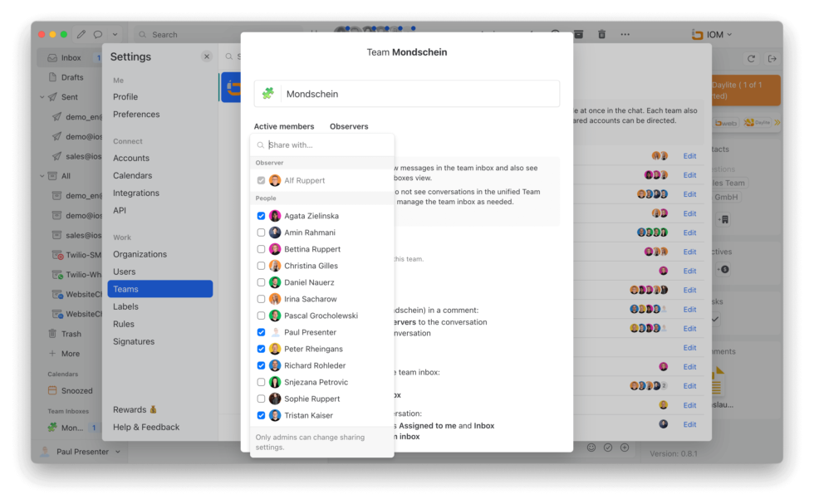
Task: Collapse the All folder group
Action: [42, 176]
